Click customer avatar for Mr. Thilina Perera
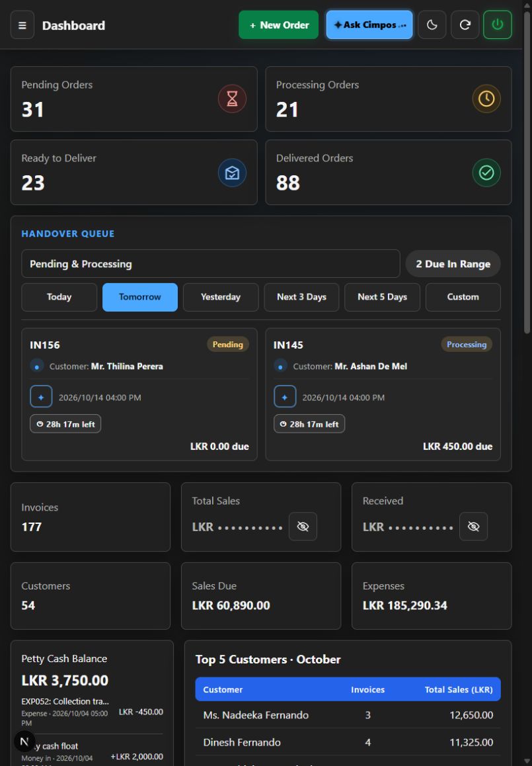The height and width of the screenshot is (766, 532). tap(36, 366)
